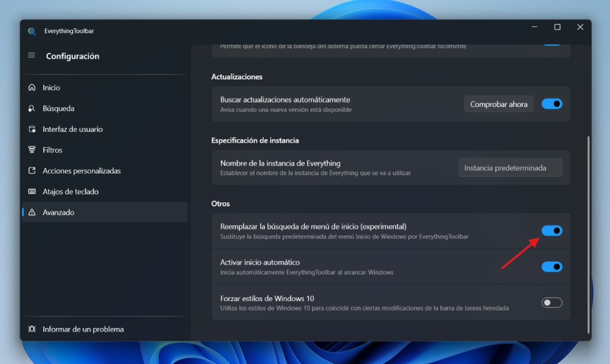Screen dimensions: 610x364
Task: Go to the Búsqueda settings
Action: pos(105,109)
